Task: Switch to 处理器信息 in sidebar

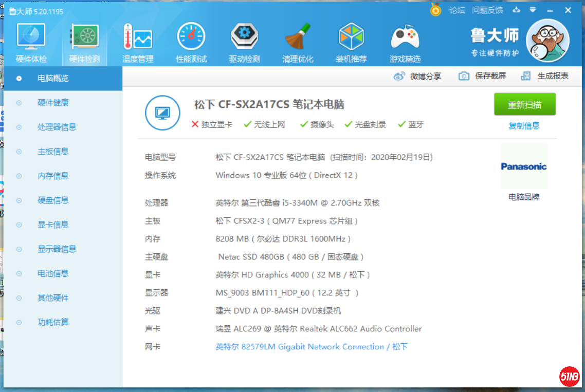Action: click(57, 127)
